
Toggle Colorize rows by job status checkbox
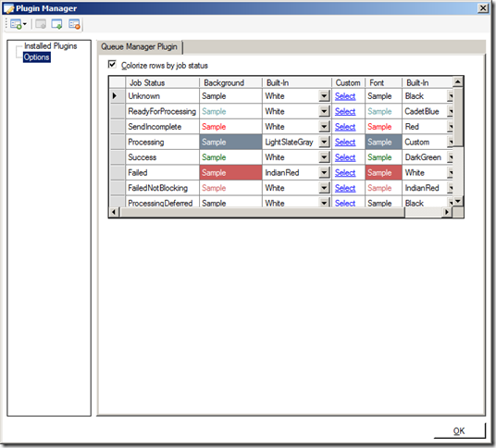click(112, 65)
